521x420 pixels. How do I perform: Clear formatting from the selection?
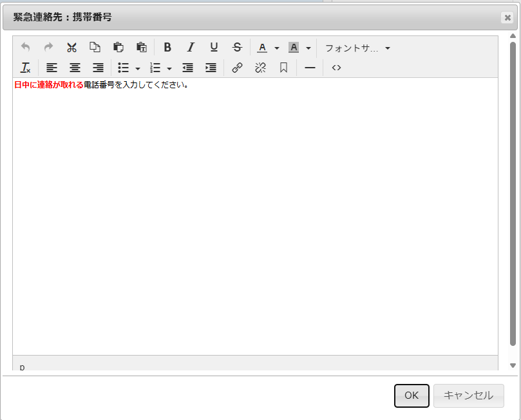click(x=26, y=68)
